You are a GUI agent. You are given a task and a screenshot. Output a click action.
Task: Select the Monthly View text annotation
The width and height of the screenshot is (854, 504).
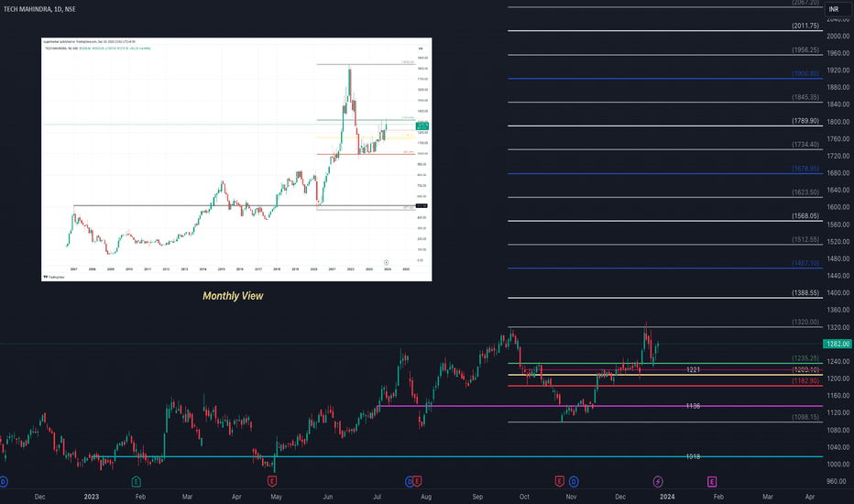[233, 296]
